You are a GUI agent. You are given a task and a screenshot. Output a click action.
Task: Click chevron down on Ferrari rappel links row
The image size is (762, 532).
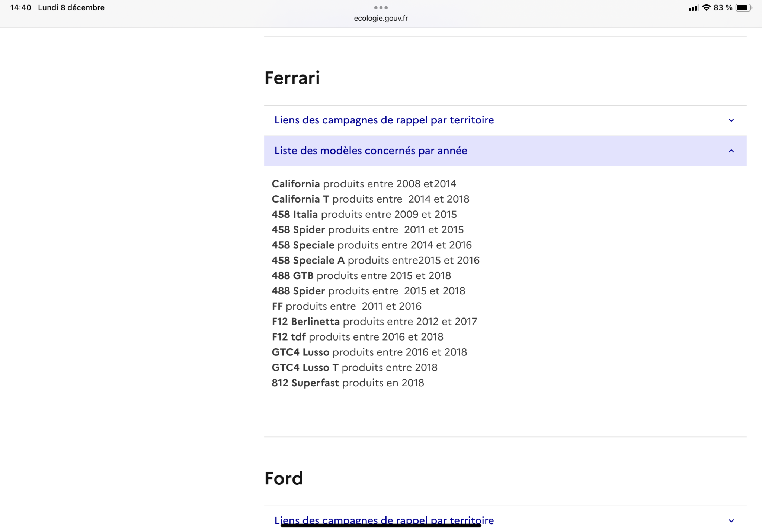(x=731, y=120)
